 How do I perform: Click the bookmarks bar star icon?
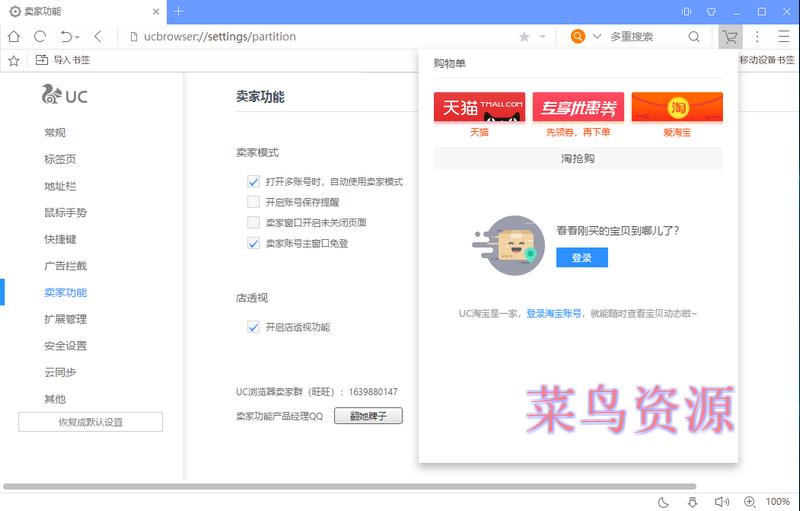click(14, 61)
